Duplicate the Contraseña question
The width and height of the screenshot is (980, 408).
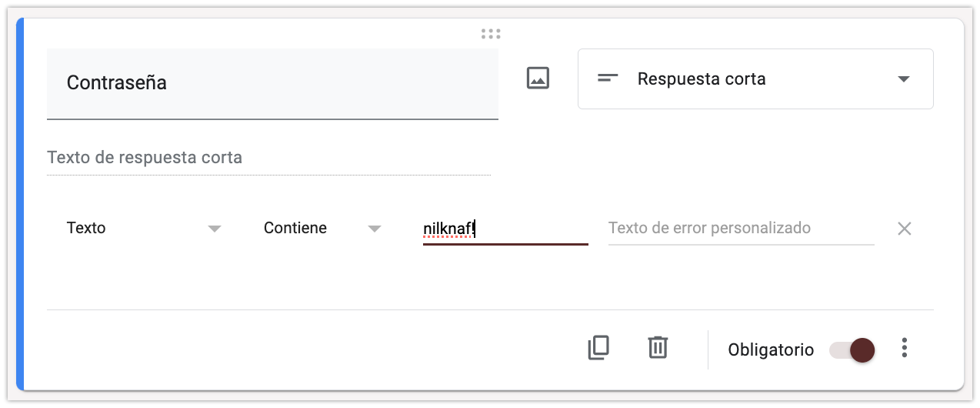coord(598,348)
